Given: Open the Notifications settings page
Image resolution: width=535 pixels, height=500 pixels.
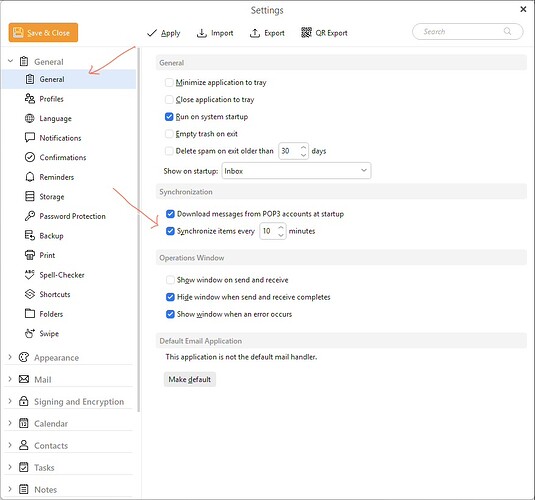Looking at the screenshot, I should tap(60, 138).
